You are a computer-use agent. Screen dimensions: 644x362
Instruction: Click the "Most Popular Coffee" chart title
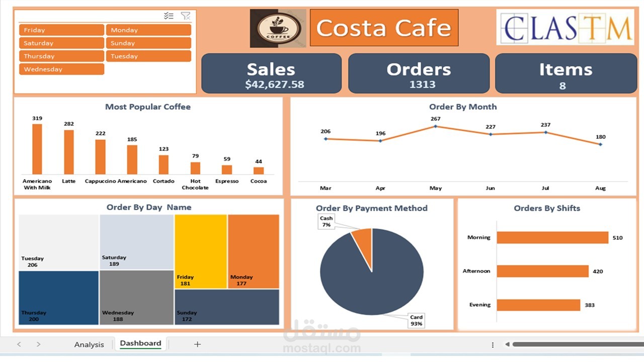(148, 107)
